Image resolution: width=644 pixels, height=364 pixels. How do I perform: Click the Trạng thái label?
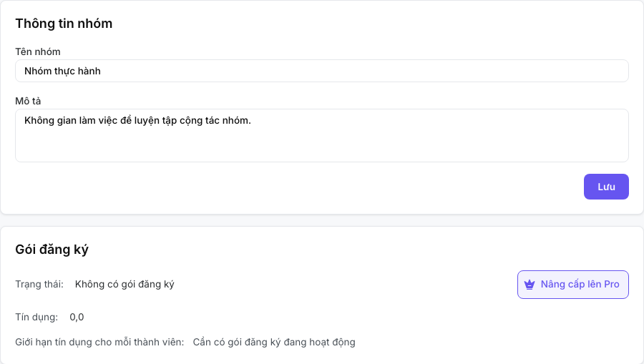point(39,285)
